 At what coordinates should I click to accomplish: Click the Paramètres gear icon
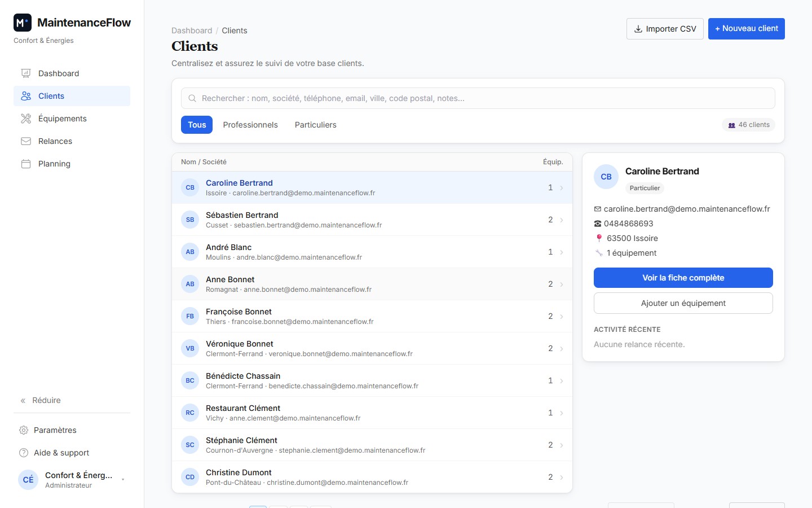[24, 430]
